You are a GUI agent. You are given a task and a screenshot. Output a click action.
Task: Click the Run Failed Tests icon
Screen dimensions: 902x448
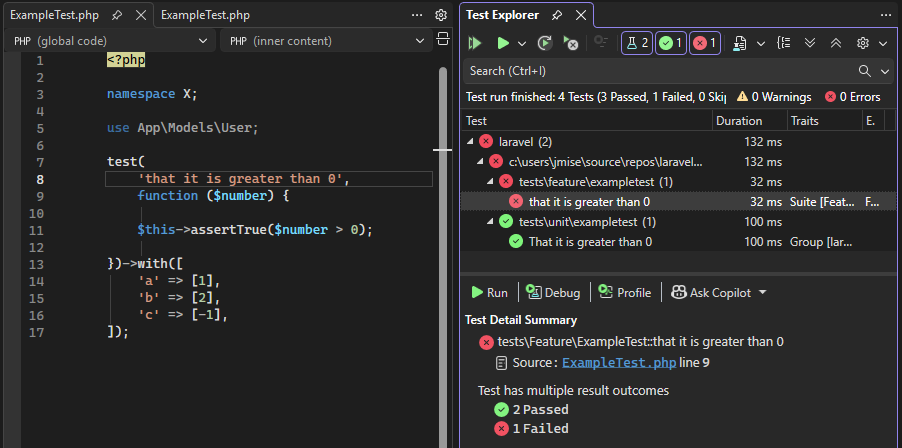pyautogui.click(x=571, y=43)
